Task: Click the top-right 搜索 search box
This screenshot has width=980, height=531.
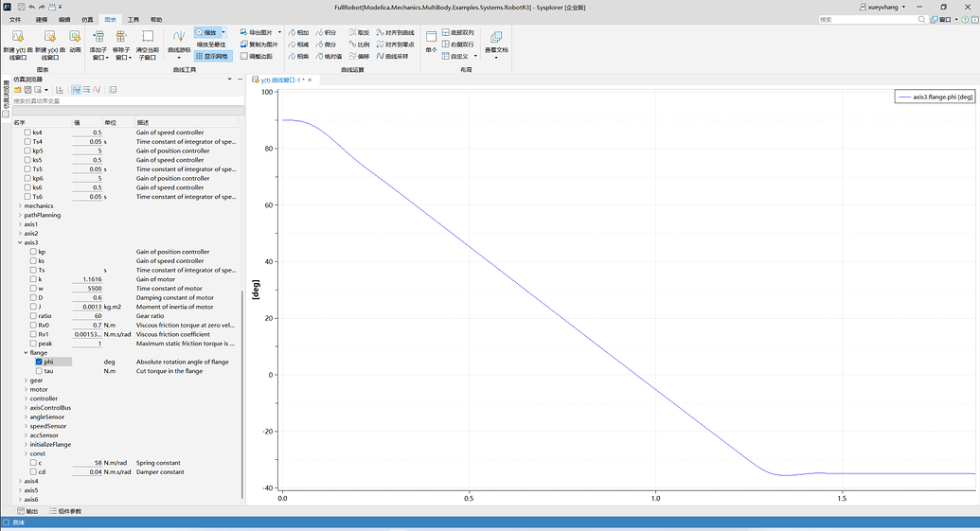Action: coord(872,20)
